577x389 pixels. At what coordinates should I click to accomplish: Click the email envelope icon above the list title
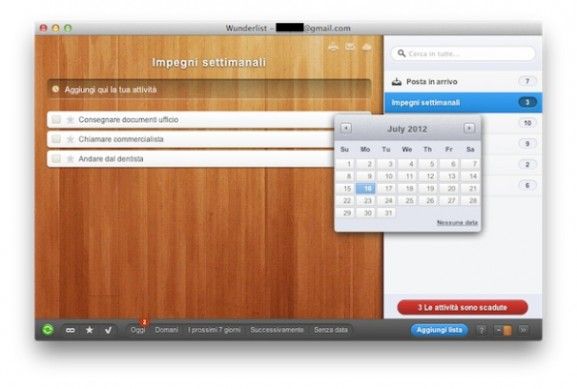coord(350,47)
